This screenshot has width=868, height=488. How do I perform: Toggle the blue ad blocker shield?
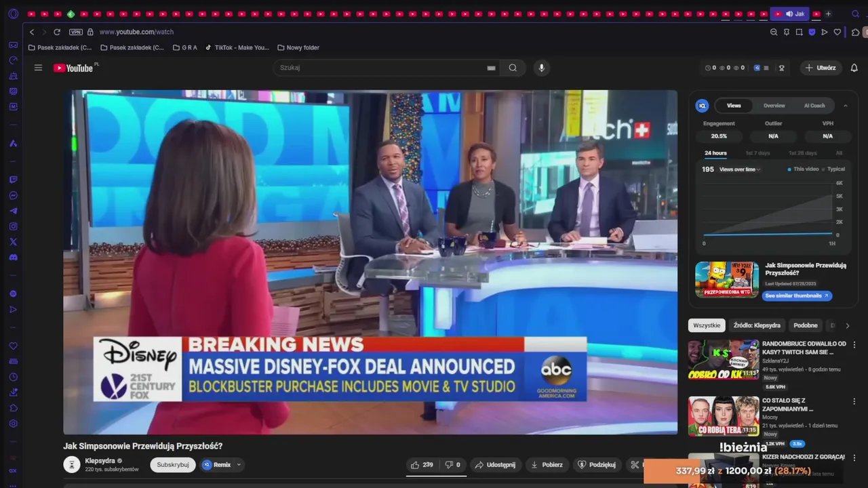point(812,32)
